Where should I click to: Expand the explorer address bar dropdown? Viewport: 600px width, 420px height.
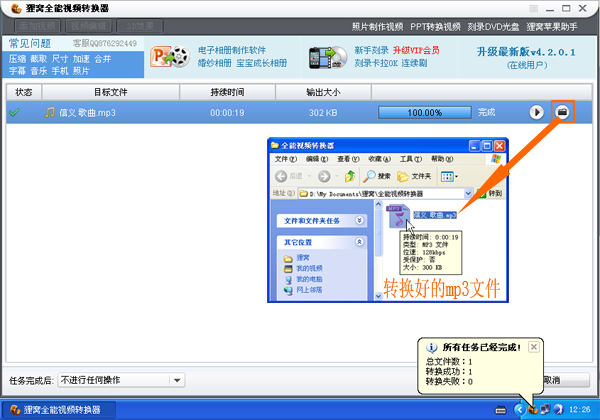[468, 194]
